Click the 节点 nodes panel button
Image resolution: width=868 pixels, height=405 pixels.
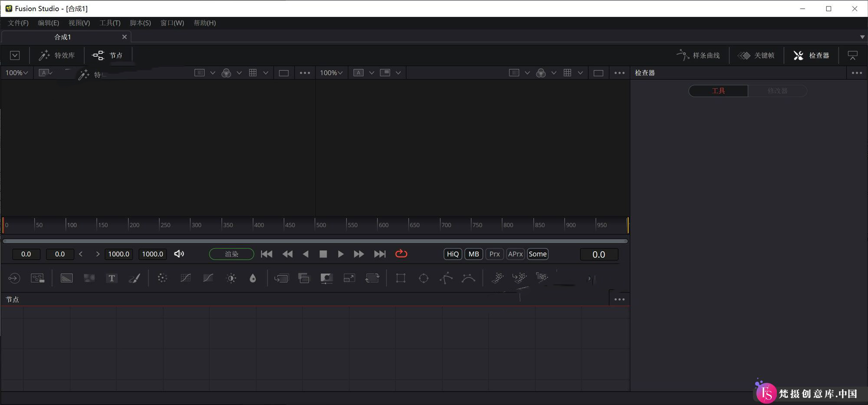pos(108,56)
